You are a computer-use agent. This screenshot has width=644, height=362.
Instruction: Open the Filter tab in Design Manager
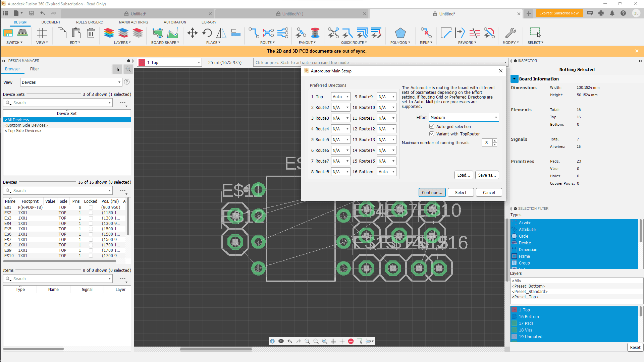pos(34,69)
